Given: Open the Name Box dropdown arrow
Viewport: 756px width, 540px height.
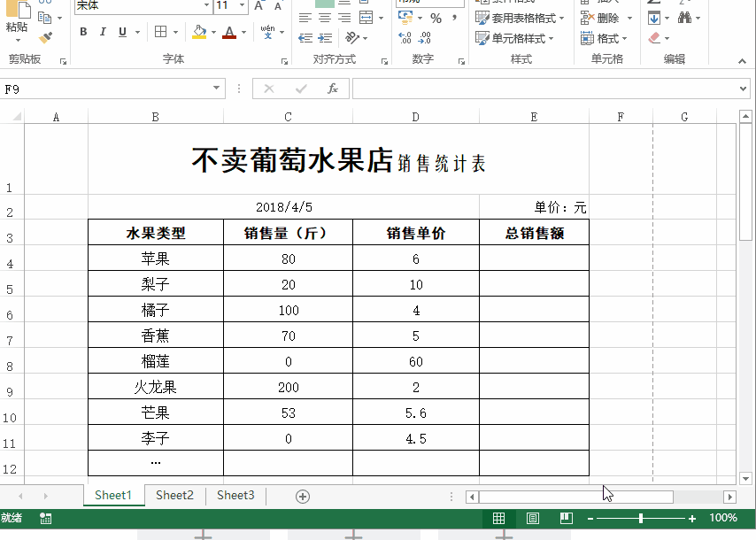Looking at the screenshot, I should pyautogui.click(x=217, y=88).
